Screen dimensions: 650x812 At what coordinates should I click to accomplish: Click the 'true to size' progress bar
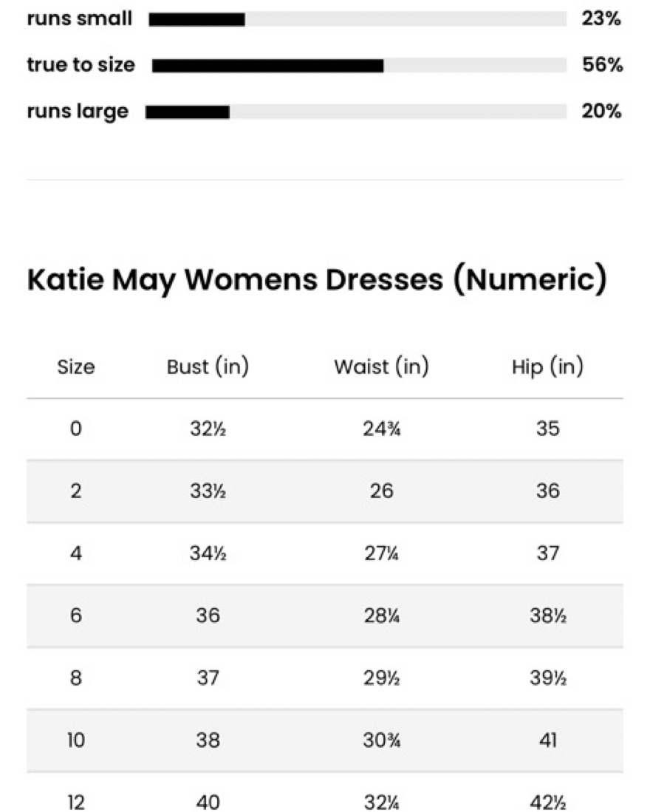click(x=359, y=66)
